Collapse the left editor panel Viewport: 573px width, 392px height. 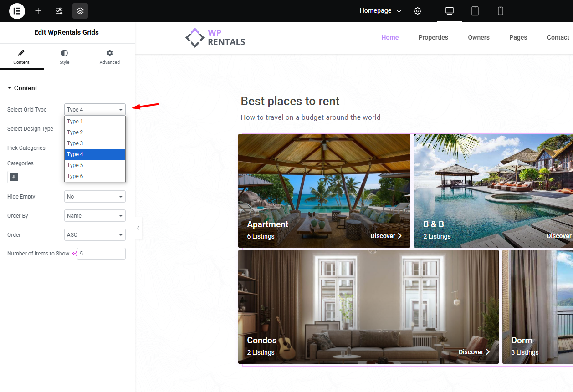(138, 228)
